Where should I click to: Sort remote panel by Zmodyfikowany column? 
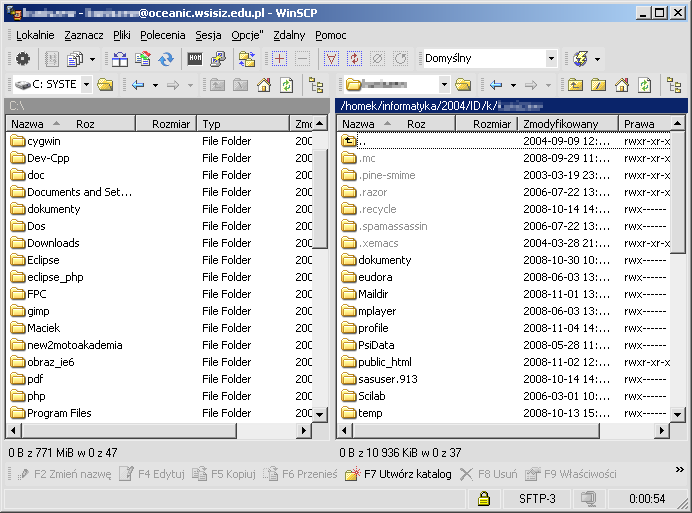tap(568, 124)
